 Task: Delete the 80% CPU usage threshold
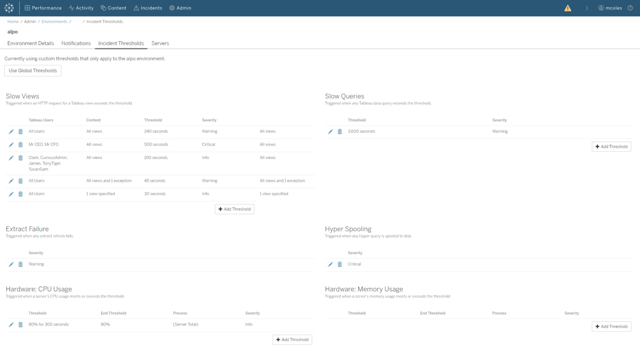tap(20, 325)
